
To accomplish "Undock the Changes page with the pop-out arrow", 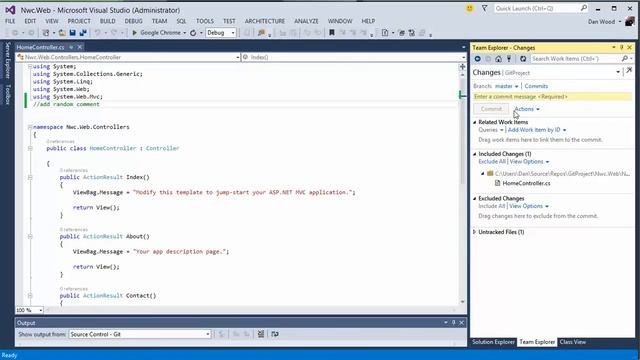I will click(629, 71).
